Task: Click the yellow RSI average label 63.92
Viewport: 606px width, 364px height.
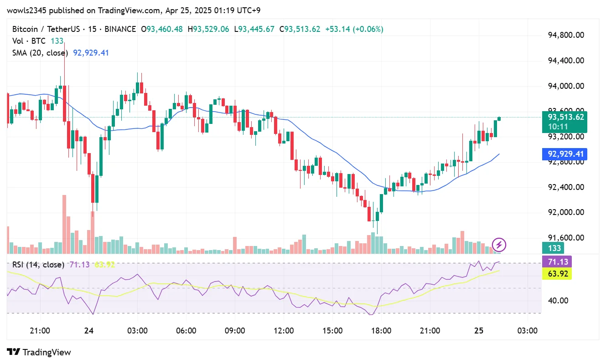Action: 556,274
